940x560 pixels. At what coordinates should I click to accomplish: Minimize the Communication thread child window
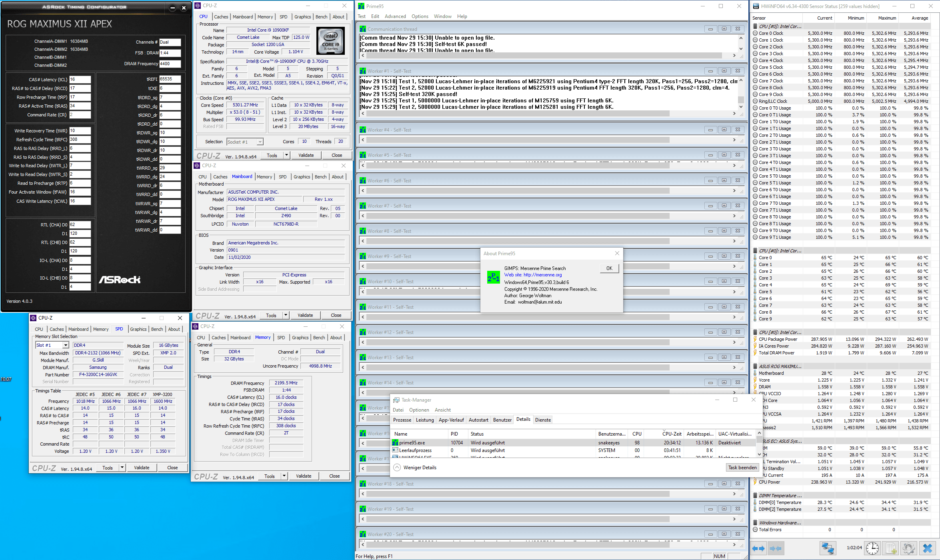click(x=710, y=29)
